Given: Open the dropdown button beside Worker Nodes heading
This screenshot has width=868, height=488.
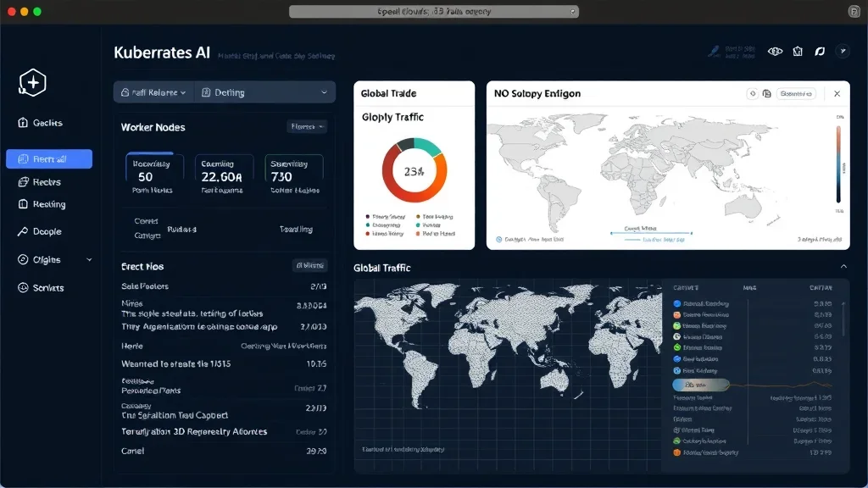Looking at the screenshot, I should 307,127.
